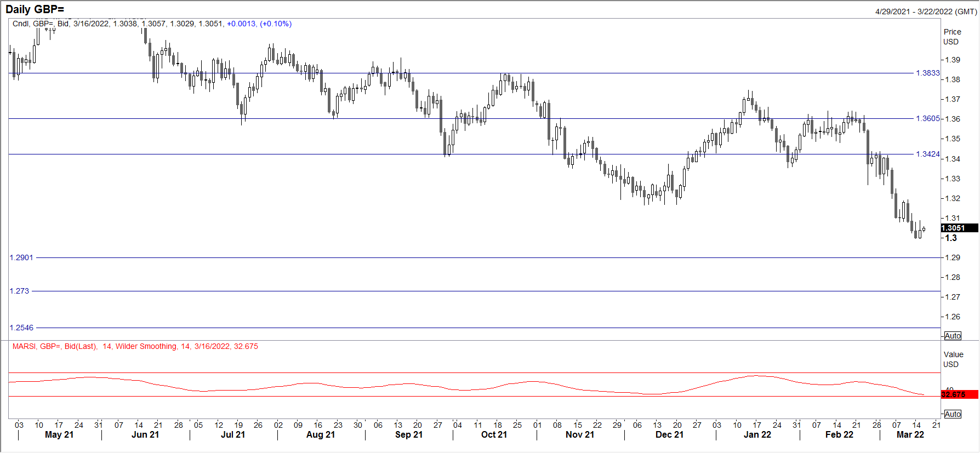The height and width of the screenshot is (453, 980).
Task: Click the Auto button in the price pane
Action: click(x=953, y=336)
